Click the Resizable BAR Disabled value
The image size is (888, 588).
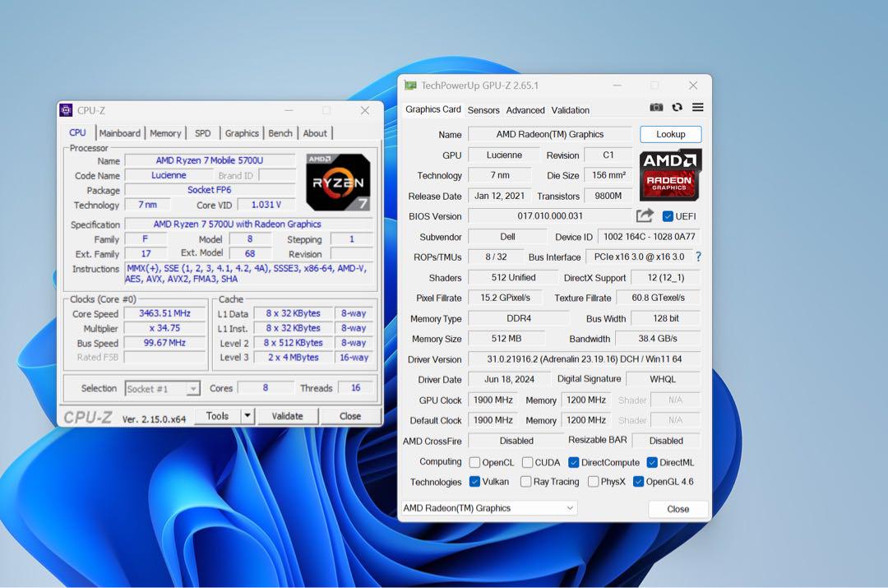[666, 441]
